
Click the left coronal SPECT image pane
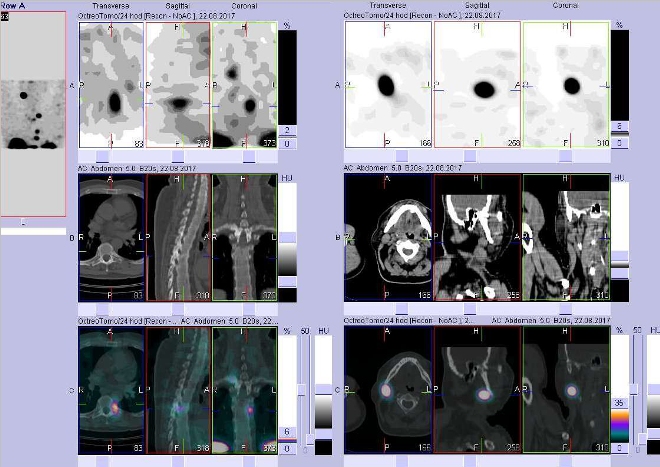[243, 85]
